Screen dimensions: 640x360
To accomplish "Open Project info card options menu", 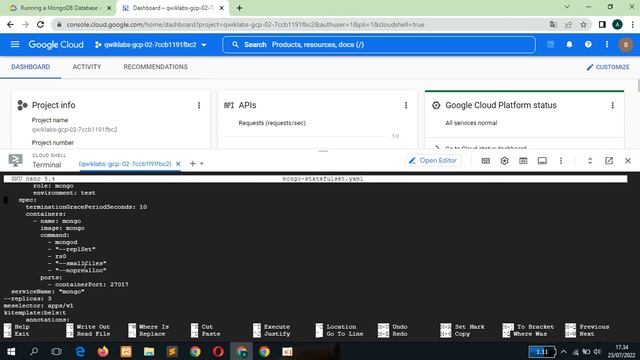I will click(199, 105).
